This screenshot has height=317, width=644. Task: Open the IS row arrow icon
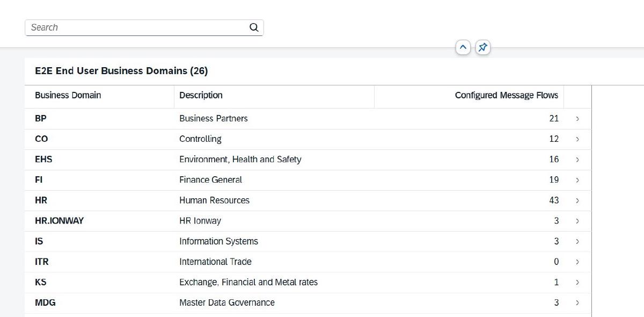click(577, 241)
